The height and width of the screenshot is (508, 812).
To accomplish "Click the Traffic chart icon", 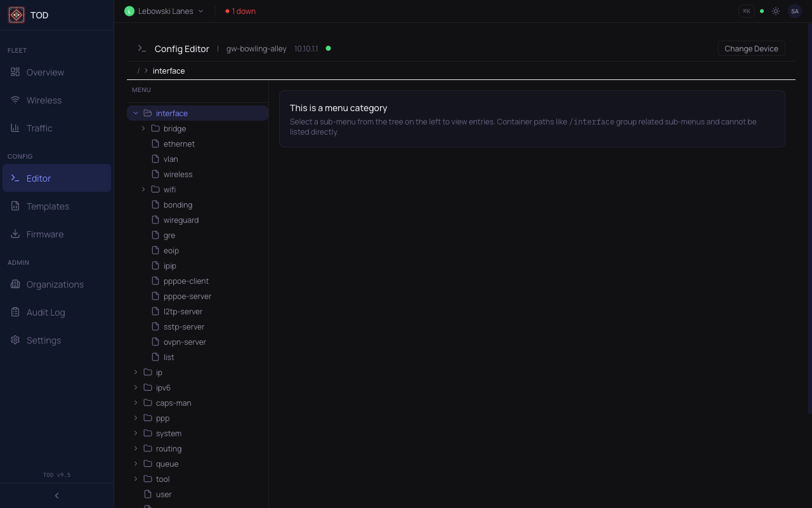I will point(15,128).
